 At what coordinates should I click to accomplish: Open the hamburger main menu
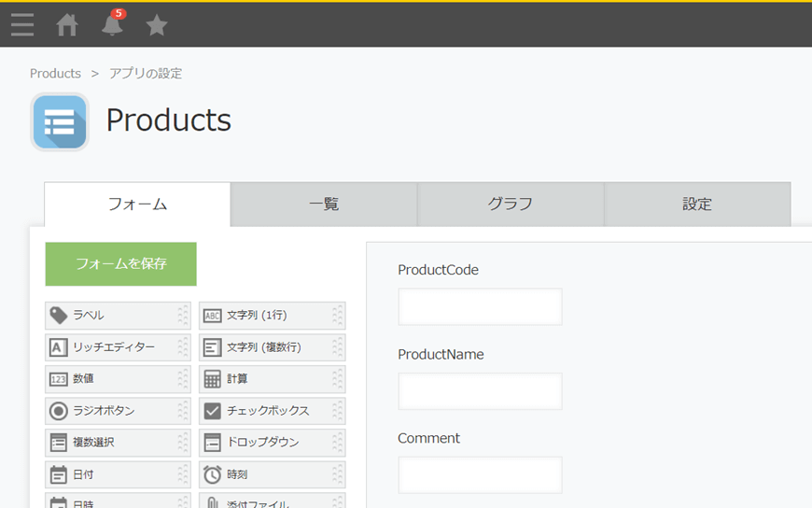click(22, 25)
